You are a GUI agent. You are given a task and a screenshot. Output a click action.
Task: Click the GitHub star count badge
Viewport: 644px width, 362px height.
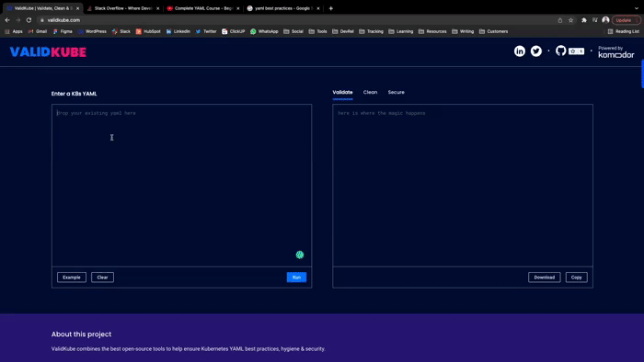(576, 51)
